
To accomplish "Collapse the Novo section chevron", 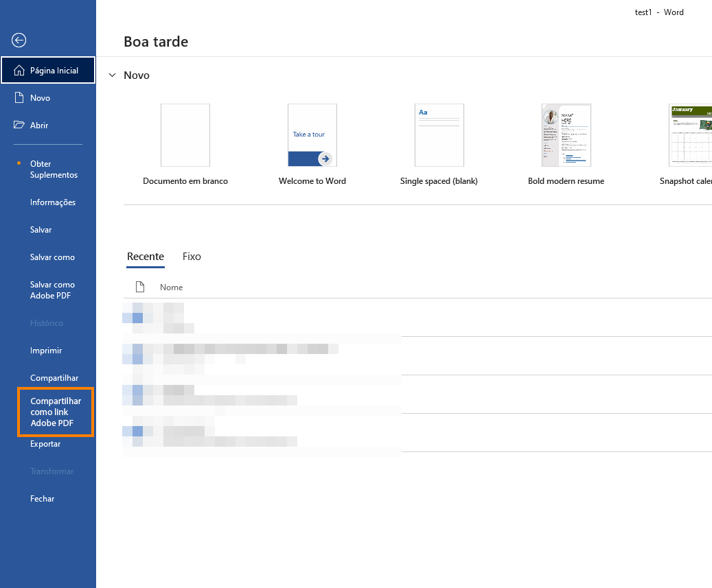I will (x=112, y=75).
